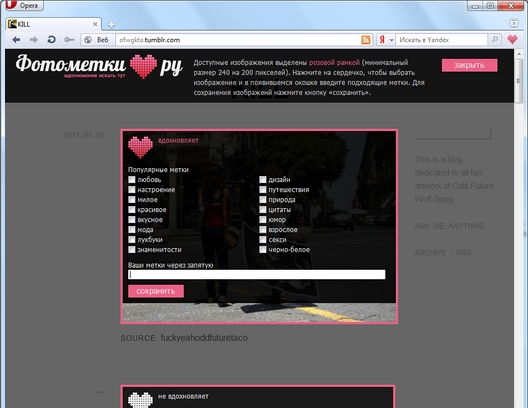Check the вкусное tag checkbox

[132, 219]
